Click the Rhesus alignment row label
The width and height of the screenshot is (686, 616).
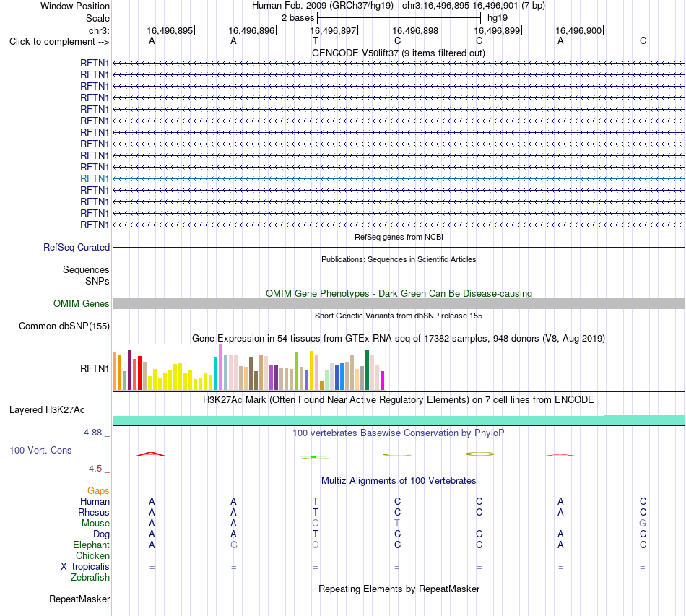pos(94,512)
